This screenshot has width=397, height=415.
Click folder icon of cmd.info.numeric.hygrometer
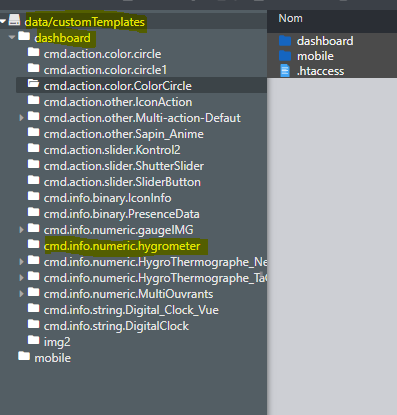click(x=33, y=244)
